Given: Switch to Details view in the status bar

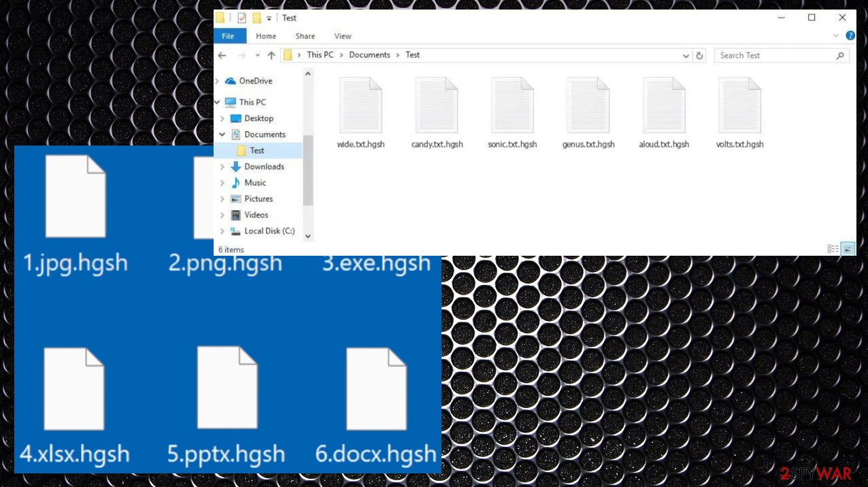Looking at the screenshot, I should 833,249.
